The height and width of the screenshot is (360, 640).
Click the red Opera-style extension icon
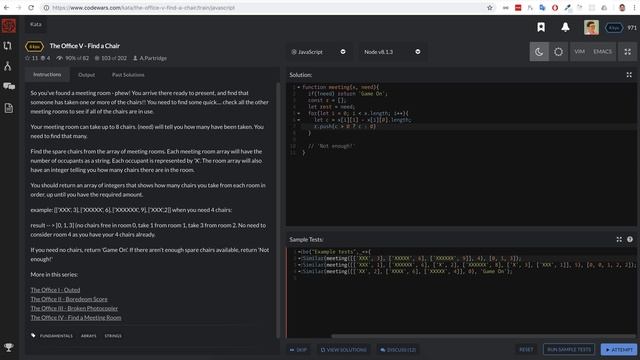(555, 7)
